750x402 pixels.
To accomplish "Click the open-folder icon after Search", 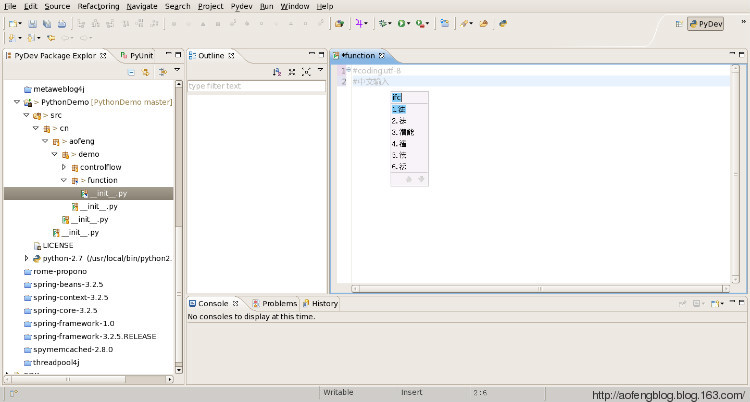I will [x=484, y=23].
